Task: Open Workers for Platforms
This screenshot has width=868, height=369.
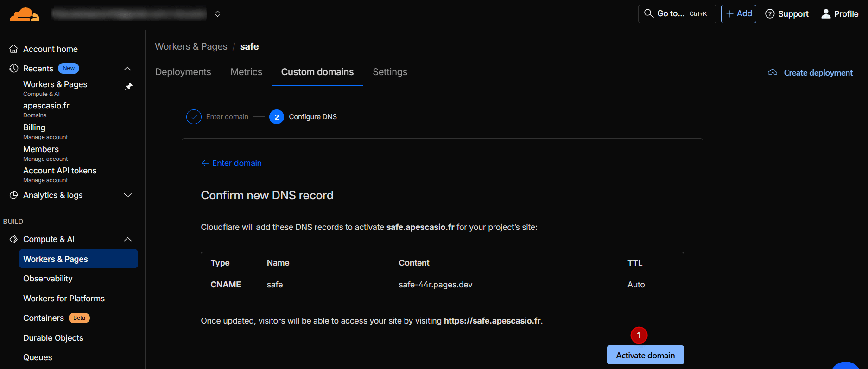Action: [64, 299]
